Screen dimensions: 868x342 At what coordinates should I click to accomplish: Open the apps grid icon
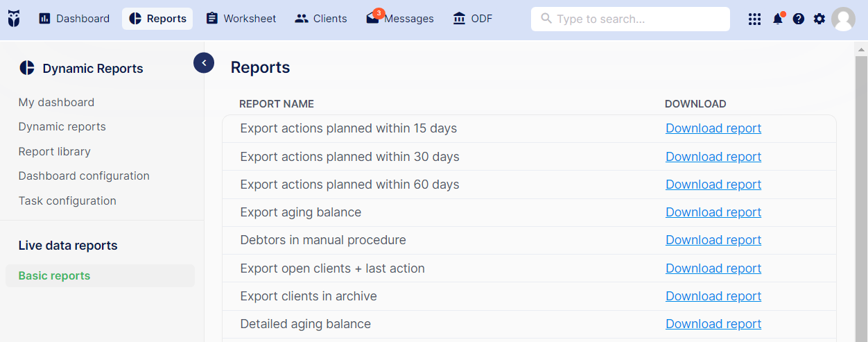pos(755,19)
